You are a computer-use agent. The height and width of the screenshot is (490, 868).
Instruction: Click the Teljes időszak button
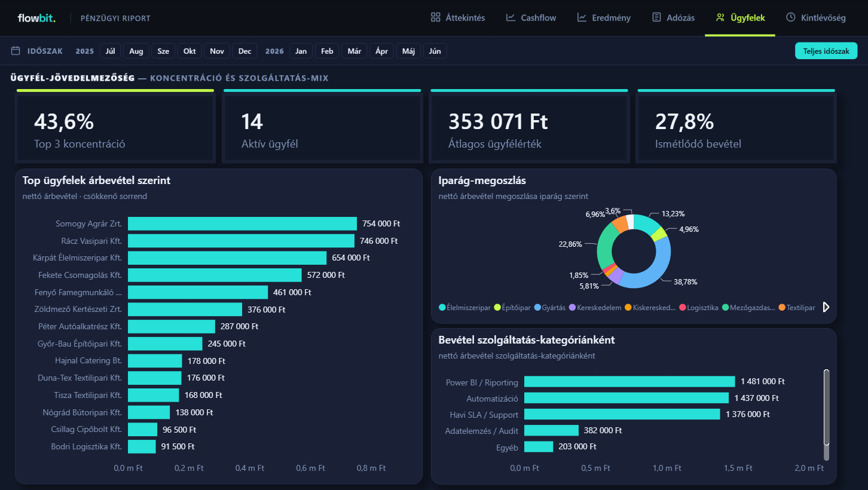click(x=826, y=51)
